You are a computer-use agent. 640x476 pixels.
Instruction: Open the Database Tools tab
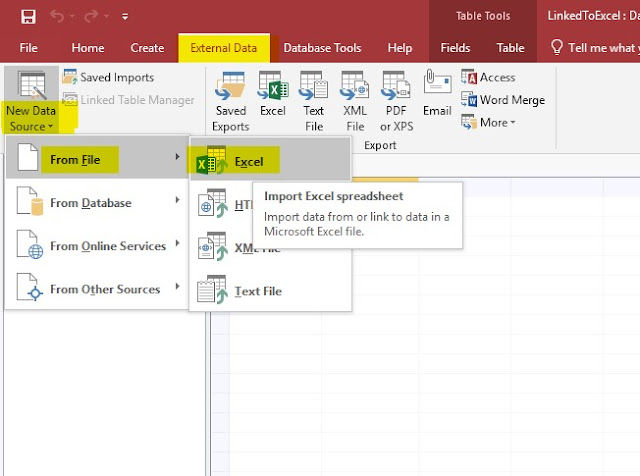pyautogui.click(x=322, y=48)
